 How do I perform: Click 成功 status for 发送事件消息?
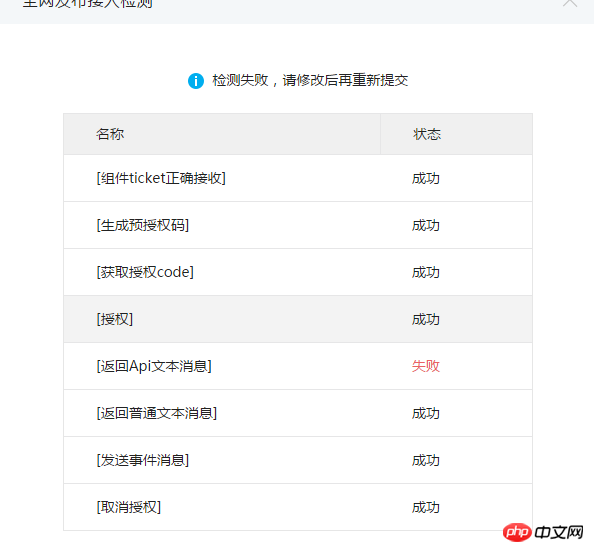(x=426, y=460)
